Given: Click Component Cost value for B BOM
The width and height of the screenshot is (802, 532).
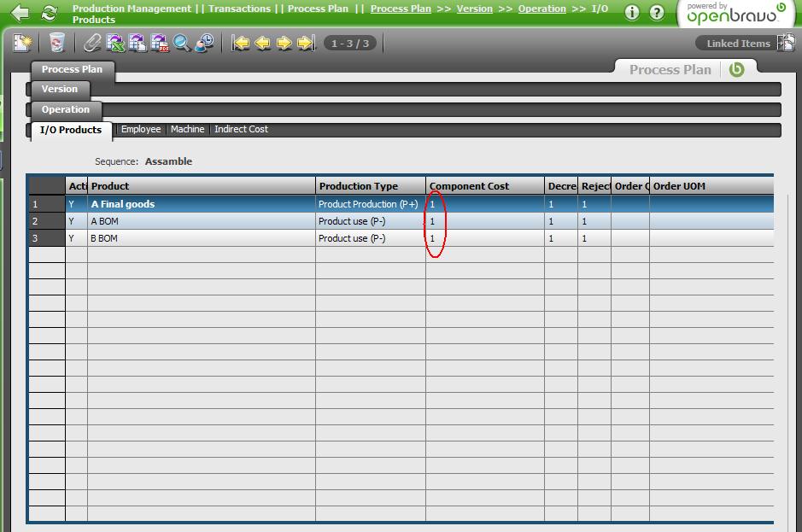Looking at the screenshot, I should 485,238.
